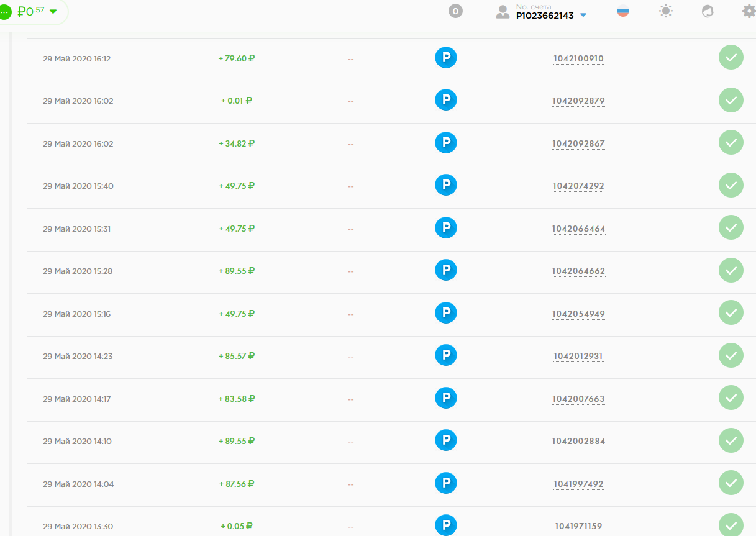Image resolution: width=756 pixels, height=536 pixels.
Task: Expand account P1023662143 dropdown arrow
Action: [583, 16]
